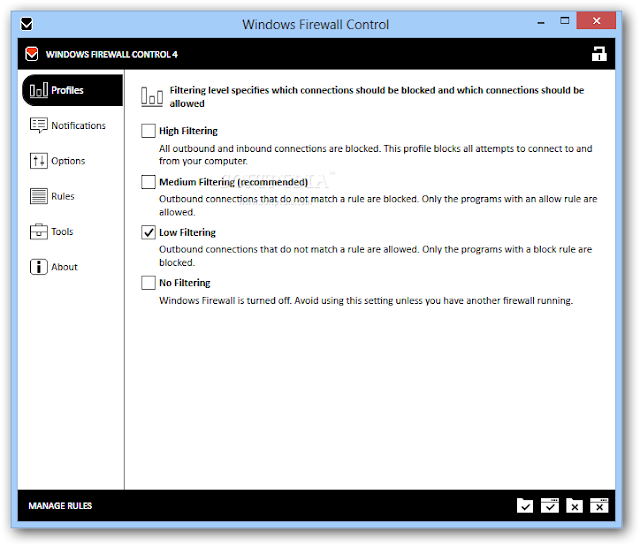Check the No Filtering option
640x546 pixels.
(x=148, y=283)
